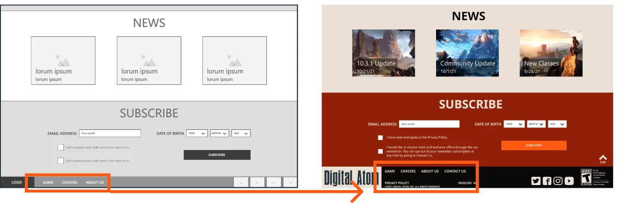Viewport: 644px width, 203px height.
Task: Select GAME in wireframe footer menu
Action: point(48,182)
